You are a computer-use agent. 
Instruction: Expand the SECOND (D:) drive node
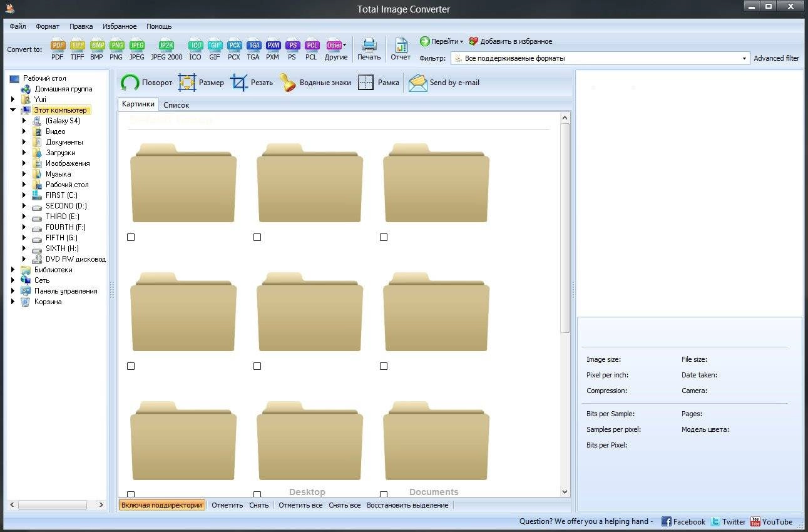(x=24, y=206)
